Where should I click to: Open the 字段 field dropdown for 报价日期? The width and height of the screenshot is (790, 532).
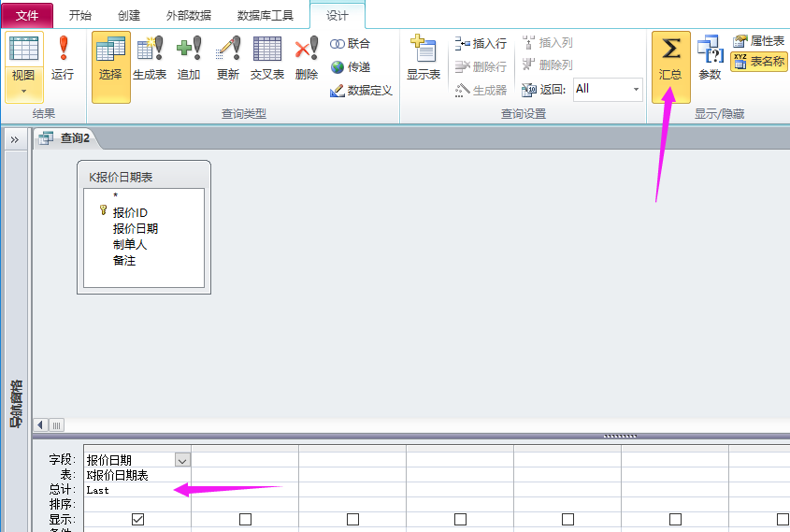point(182,460)
